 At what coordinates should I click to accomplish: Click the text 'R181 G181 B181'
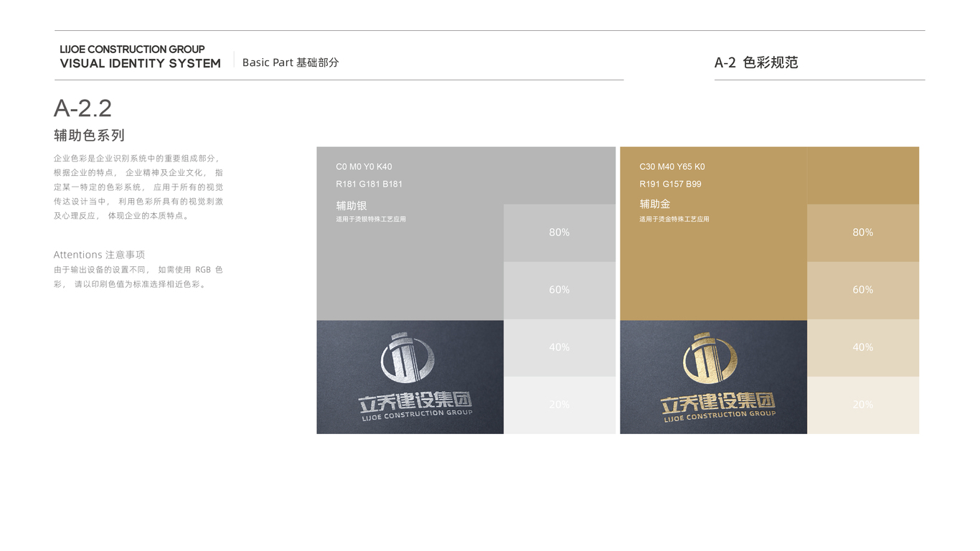coord(369,184)
